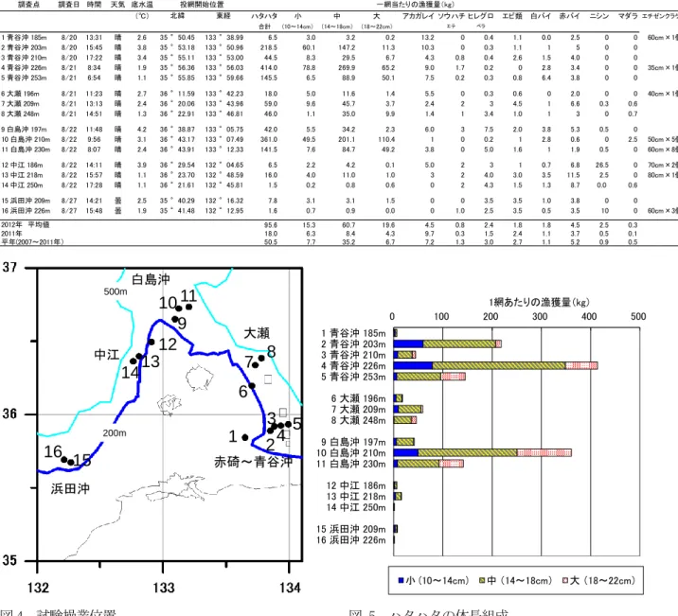Click the 一網当たりの漁獲量(kg) table heading
The image size is (678, 616).
pyautogui.click(x=416, y=5)
